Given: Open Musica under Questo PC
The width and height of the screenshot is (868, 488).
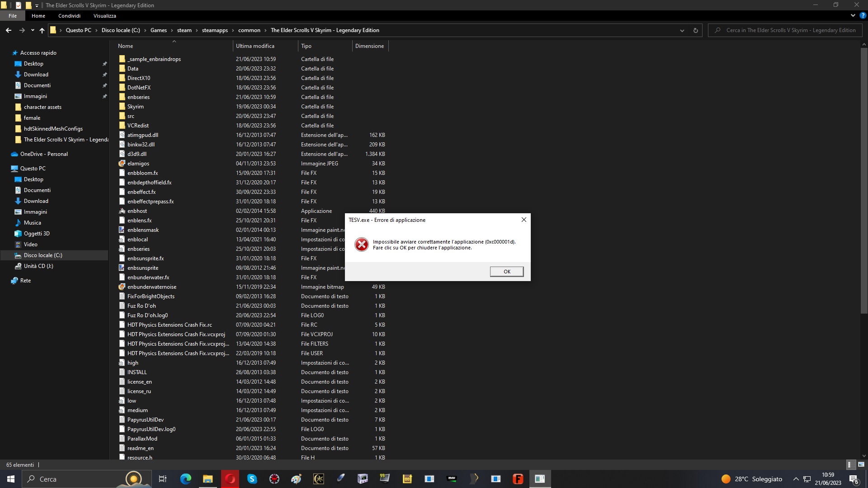Looking at the screenshot, I should pyautogui.click(x=33, y=223).
